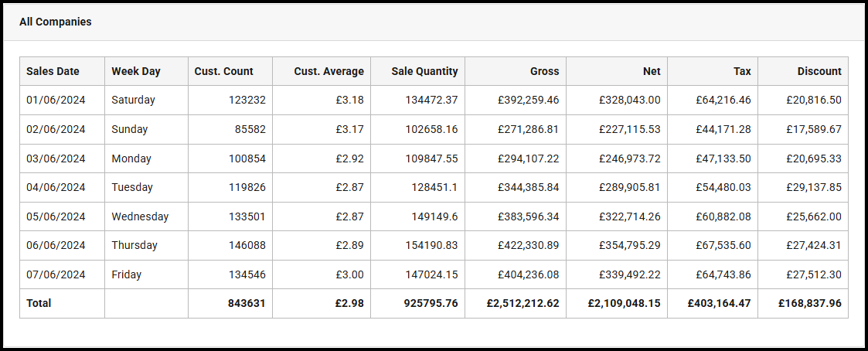868x351 pixels.
Task: Click Tuesday's gross value £344,385.84
Action: (523, 187)
